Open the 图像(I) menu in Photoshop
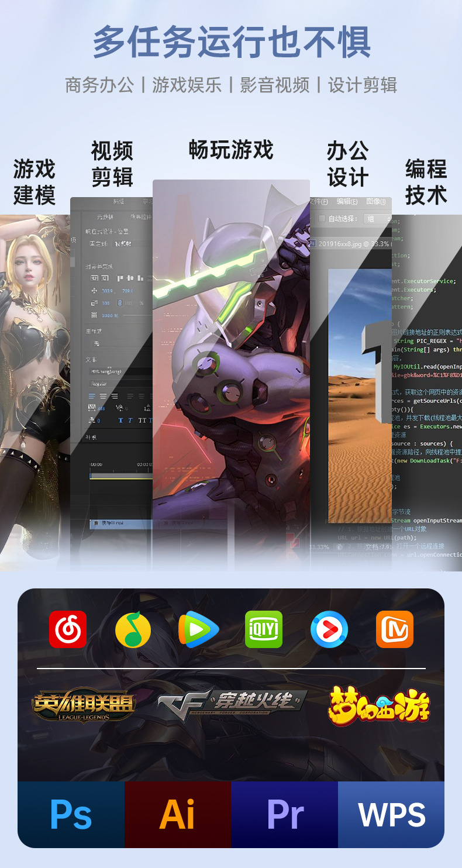 pos(375,201)
